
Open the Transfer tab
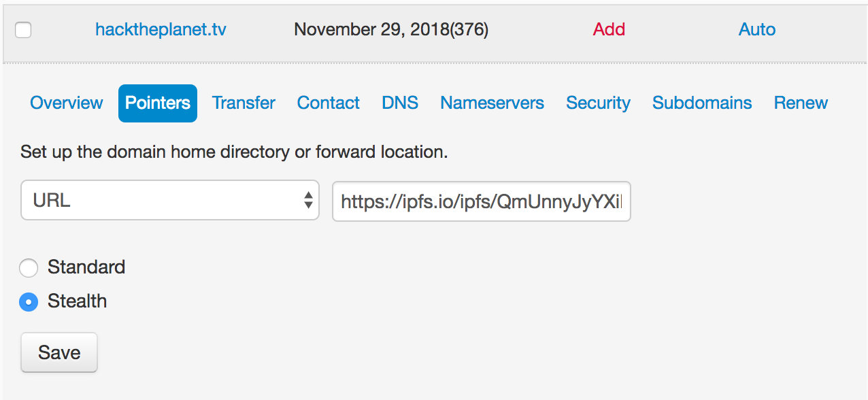244,103
